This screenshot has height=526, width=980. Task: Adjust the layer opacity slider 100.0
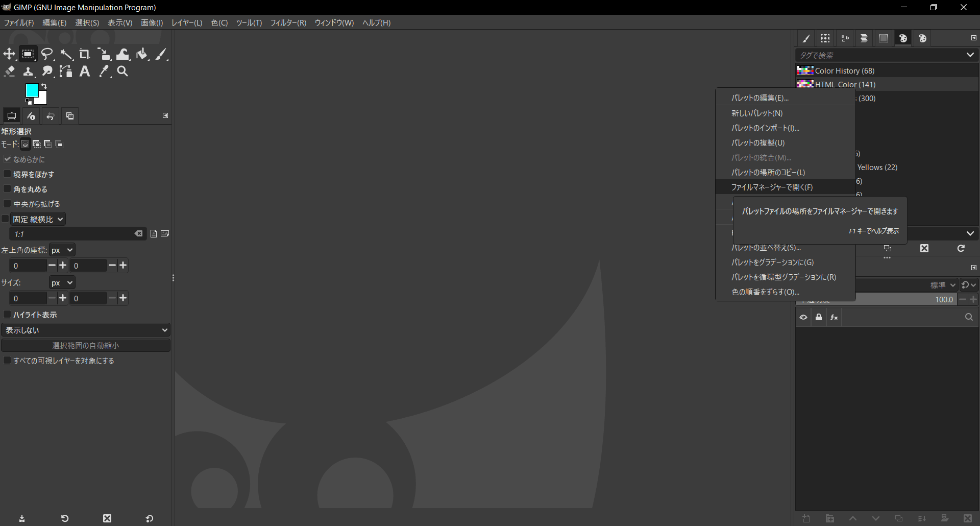coord(876,299)
